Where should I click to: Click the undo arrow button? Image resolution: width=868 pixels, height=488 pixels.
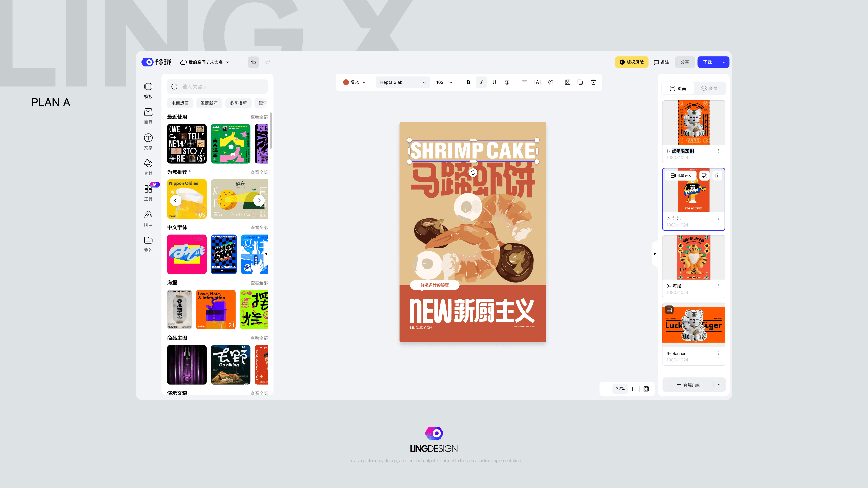(x=253, y=62)
